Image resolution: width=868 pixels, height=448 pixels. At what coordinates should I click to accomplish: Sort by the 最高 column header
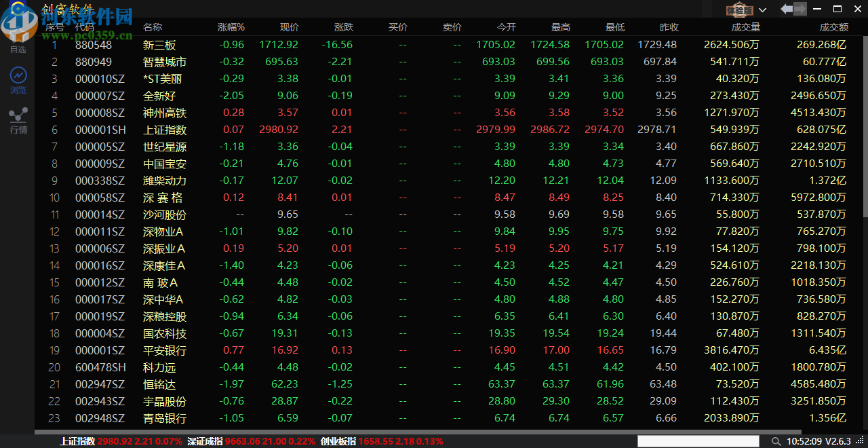click(560, 27)
